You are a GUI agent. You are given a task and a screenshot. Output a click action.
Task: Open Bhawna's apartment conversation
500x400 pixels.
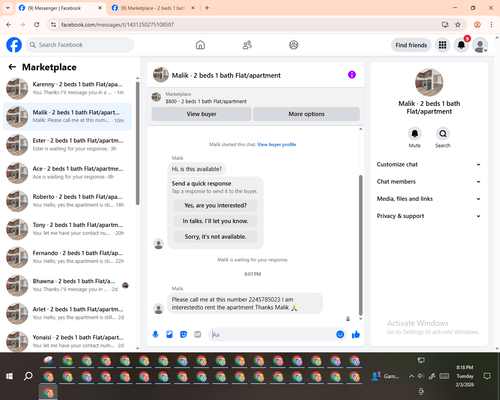(67, 285)
